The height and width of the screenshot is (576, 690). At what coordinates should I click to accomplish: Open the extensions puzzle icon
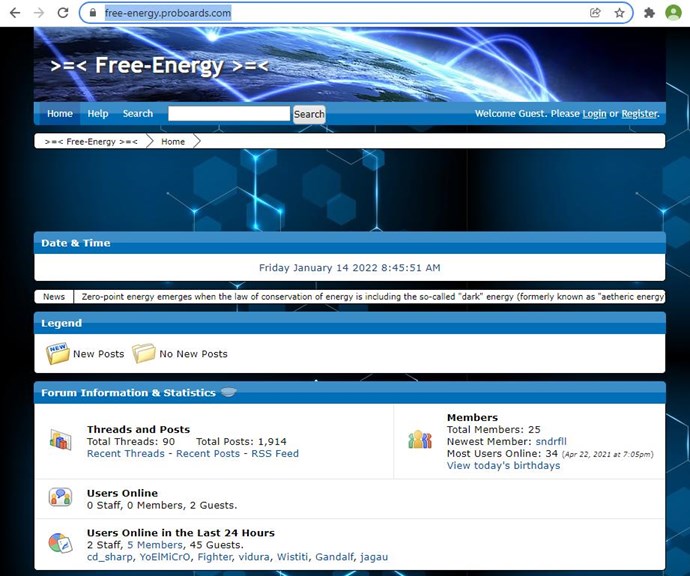pyautogui.click(x=649, y=13)
